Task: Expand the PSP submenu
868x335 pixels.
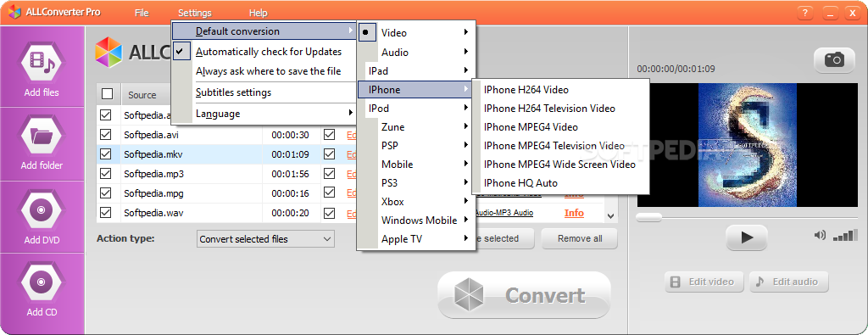Action: tap(416, 146)
